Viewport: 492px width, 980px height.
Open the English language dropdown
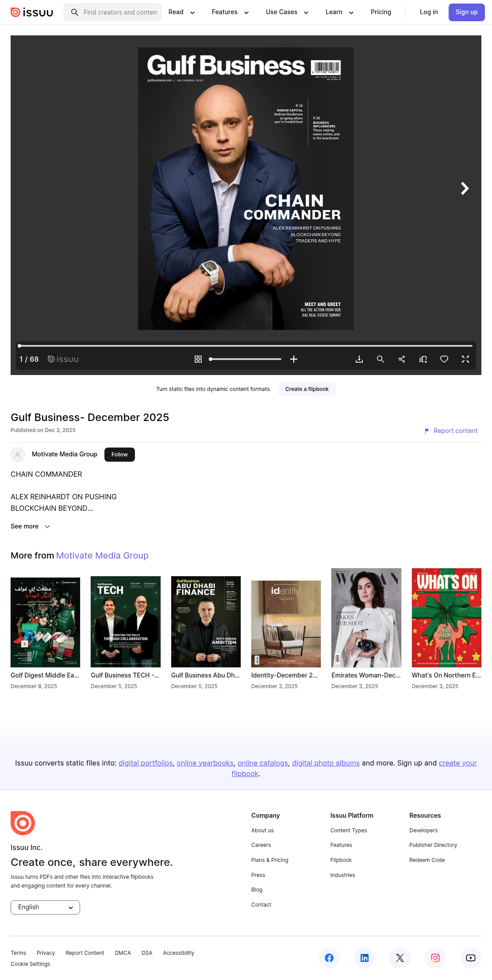(45, 907)
